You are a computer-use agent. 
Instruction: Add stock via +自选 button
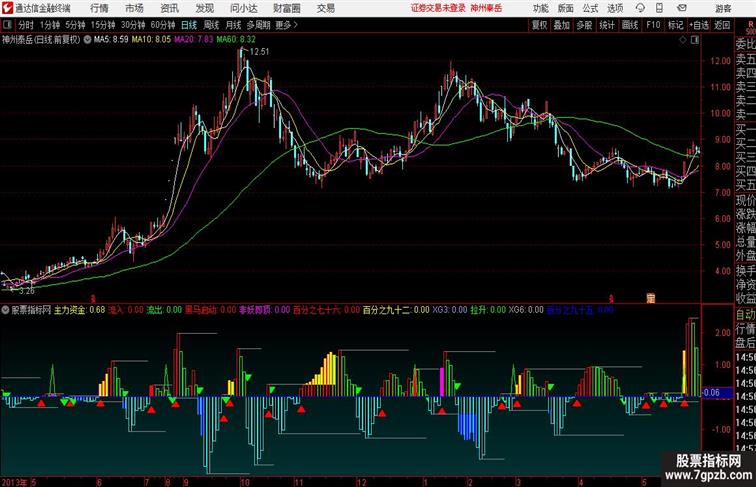699,25
